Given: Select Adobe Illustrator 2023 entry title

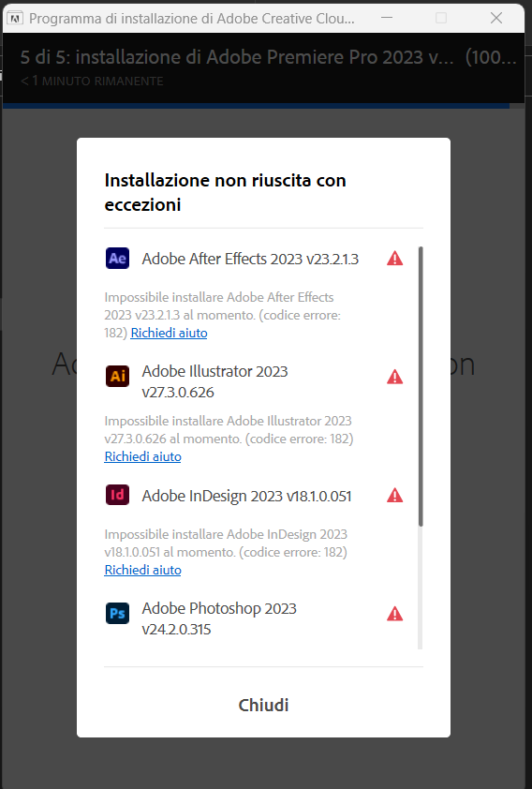Looking at the screenshot, I should coord(214,381).
